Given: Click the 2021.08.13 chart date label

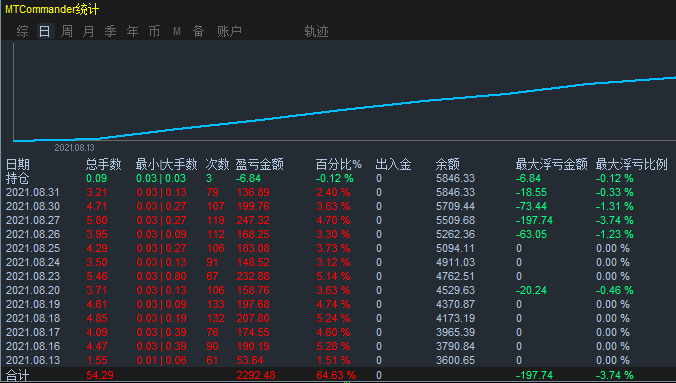Looking at the screenshot, I should (x=74, y=148).
